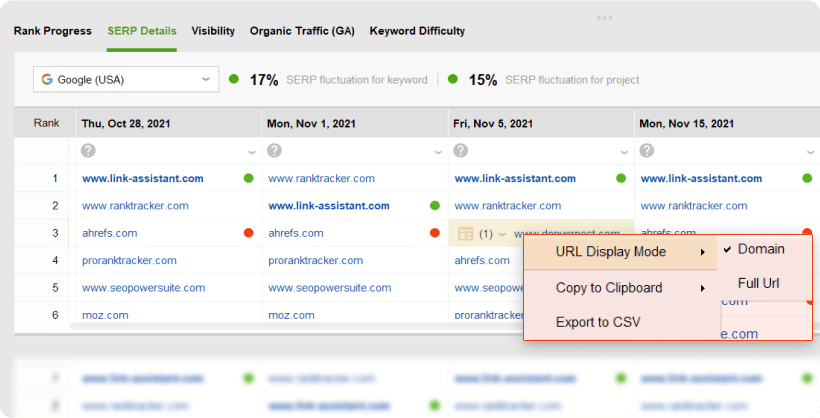The height and width of the screenshot is (418, 820).
Task: Select the checked Domain display option
Action: tap(760, 249)
